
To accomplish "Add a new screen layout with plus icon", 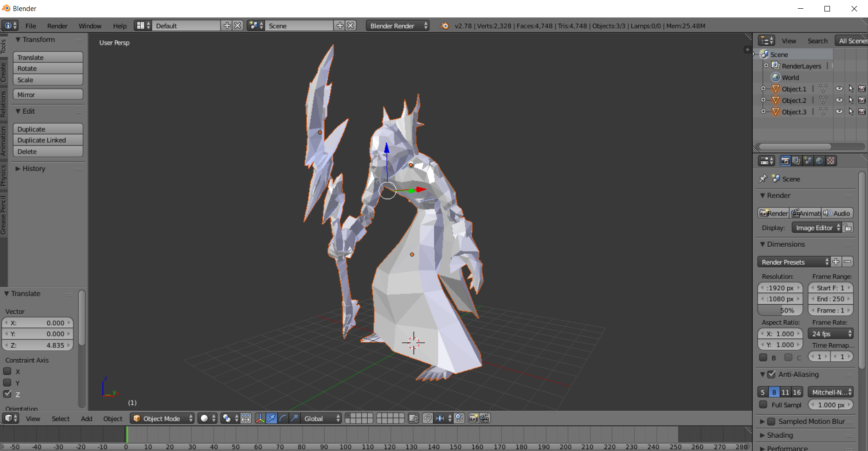I will coord(227,26).
